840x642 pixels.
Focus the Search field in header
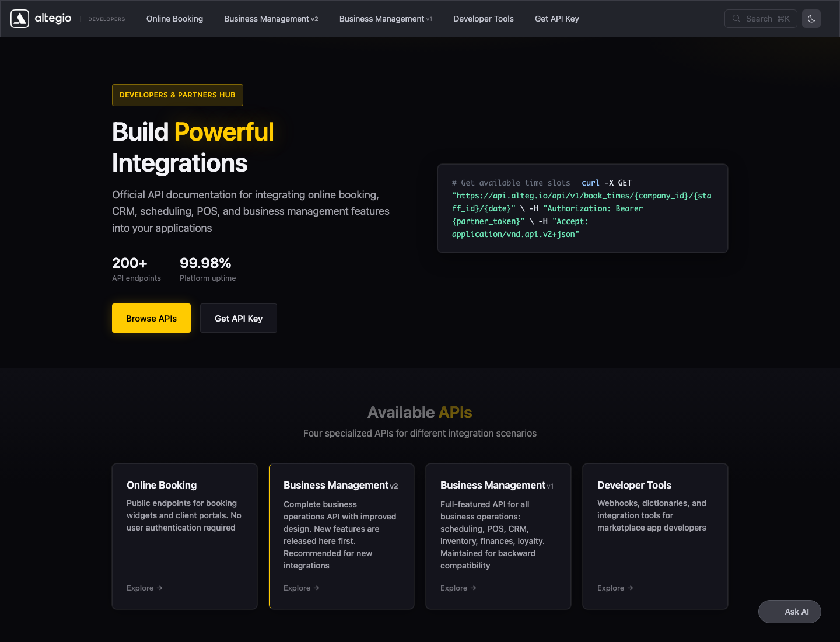tap(761, 19)
